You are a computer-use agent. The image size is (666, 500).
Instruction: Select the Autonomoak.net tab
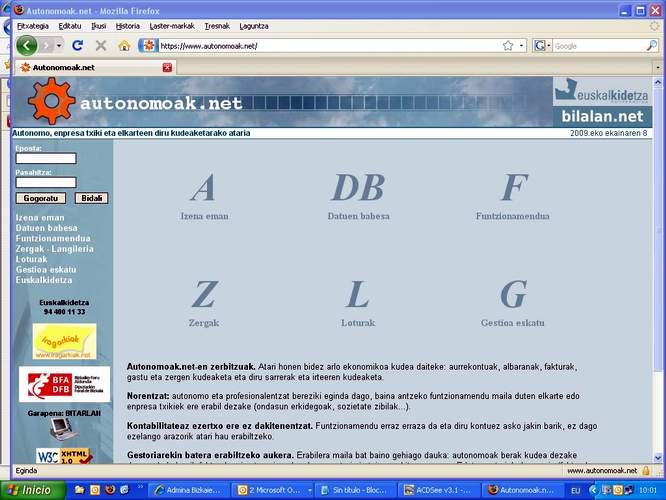pos(96,67)
